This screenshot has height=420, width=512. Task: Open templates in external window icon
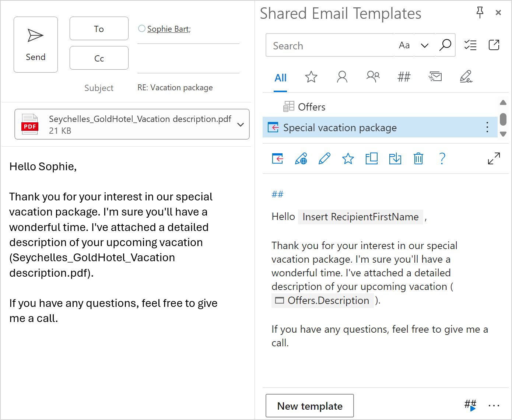point(494,45)
